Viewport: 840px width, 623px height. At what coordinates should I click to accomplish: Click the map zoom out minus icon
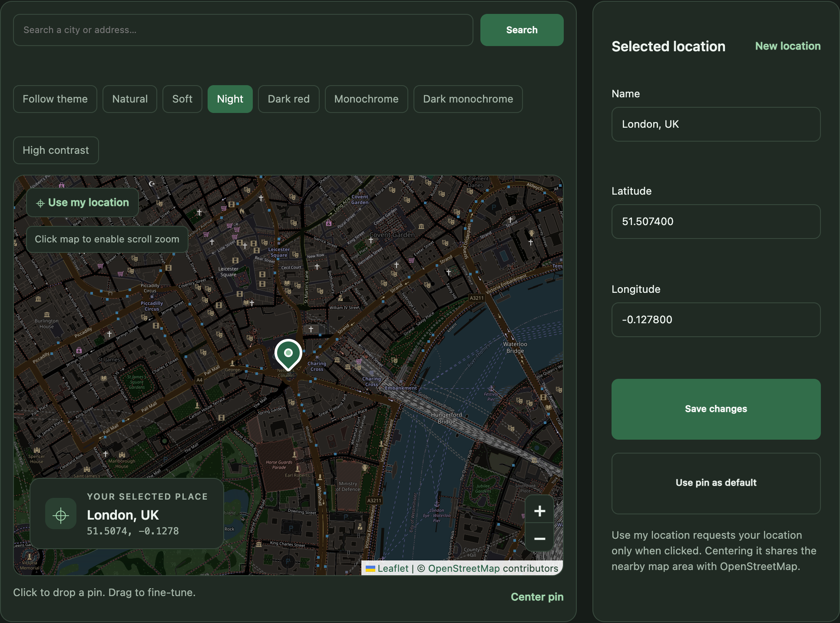pyautogui.click(x=539, y=538)
